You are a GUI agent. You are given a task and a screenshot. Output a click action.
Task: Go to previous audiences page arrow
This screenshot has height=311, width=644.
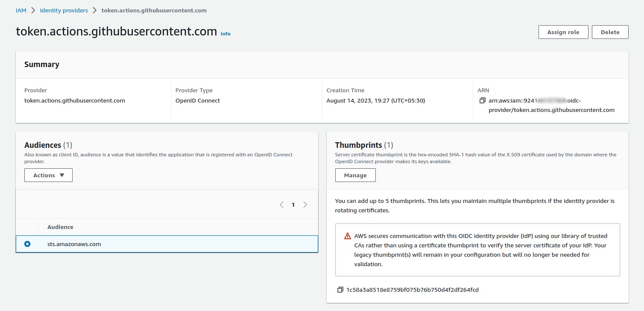pos(281,205)
